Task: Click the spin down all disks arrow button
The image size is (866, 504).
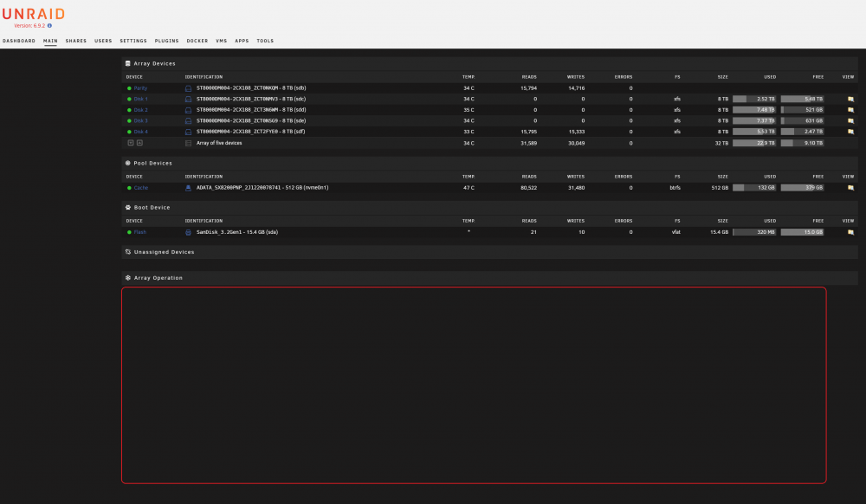Action: pyautogui.click(x=131, y=143)
